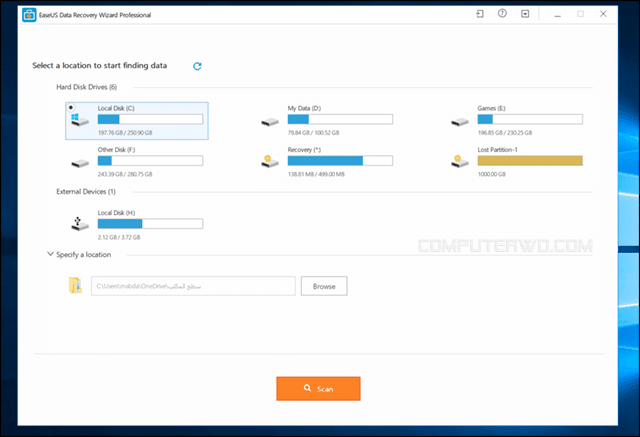Select the Recovery (*:) label
Image resolution: width=640 pixels, height=437 pixels.
pos(304,150)
